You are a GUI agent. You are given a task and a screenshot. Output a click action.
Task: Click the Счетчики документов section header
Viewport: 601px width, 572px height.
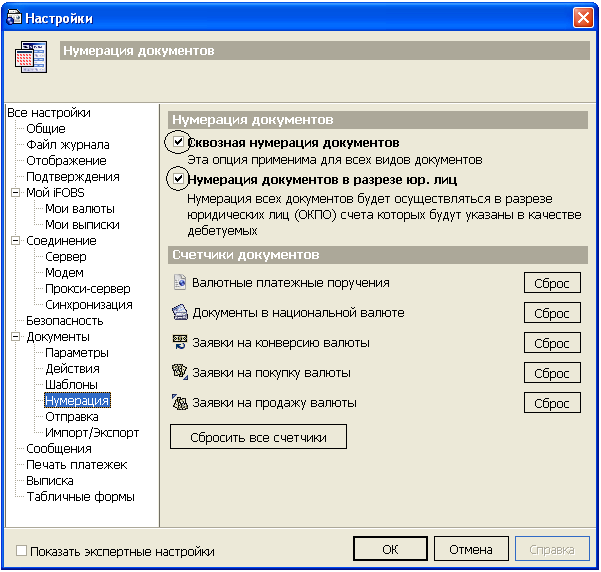[x=378, y=255]
